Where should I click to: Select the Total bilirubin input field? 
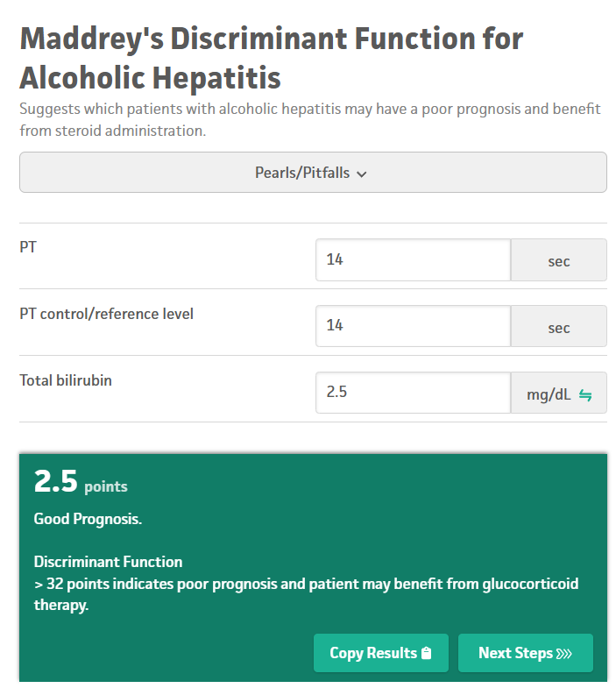coord(413,393)
